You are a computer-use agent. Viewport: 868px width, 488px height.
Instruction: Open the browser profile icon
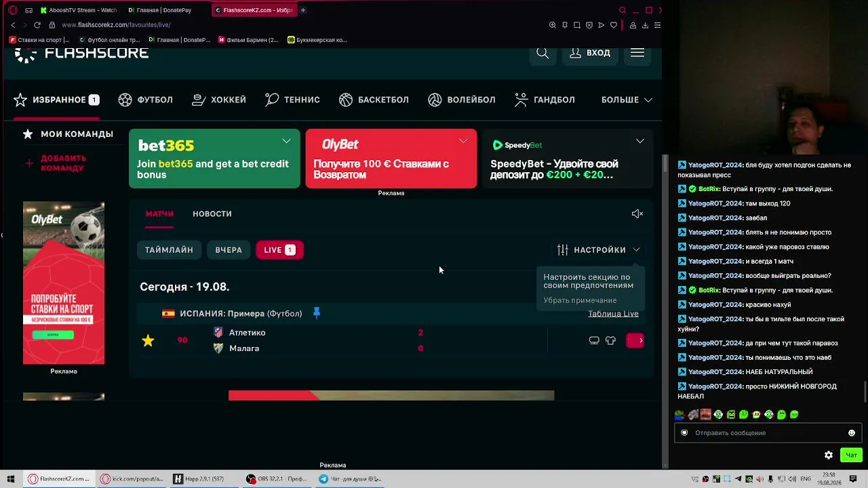click(x=633, y=25)
